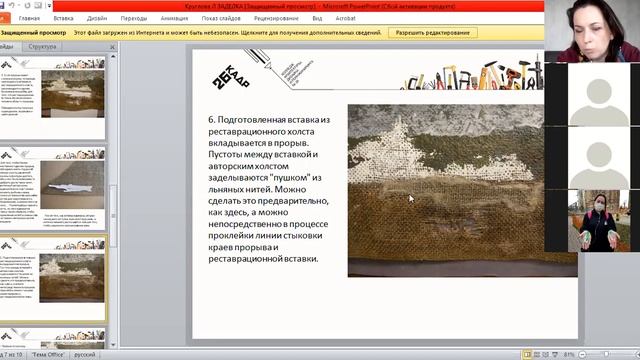Image resolution: width=640 pixels, height=360 pixels.
Task: Click the zoom slider handle
Action: pos(607,354)
